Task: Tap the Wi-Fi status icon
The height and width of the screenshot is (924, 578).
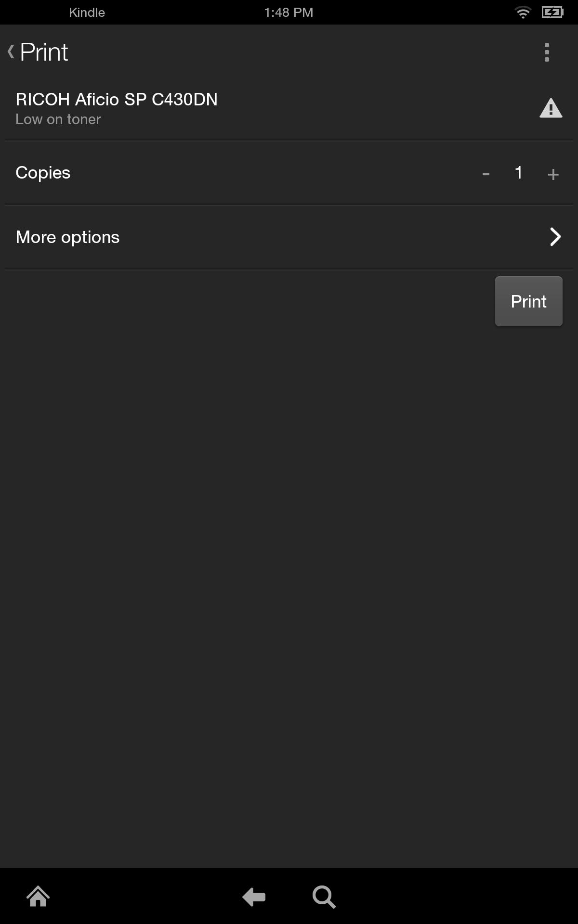Action: (523, 13)
